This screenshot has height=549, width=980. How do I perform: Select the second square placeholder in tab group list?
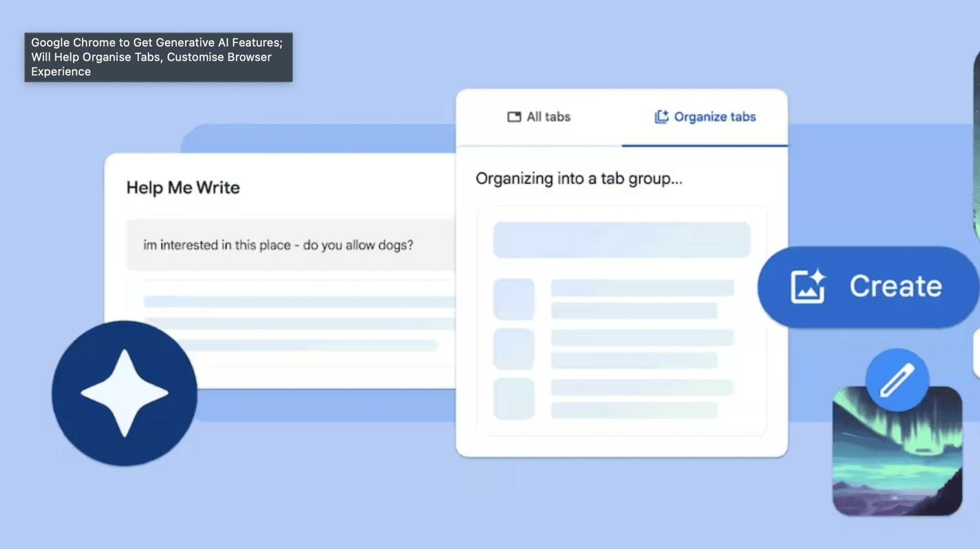click(x=514, y=349)
